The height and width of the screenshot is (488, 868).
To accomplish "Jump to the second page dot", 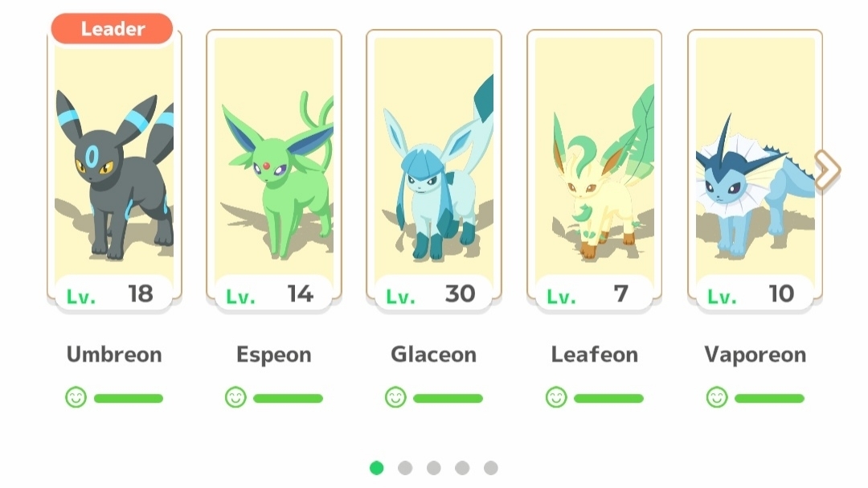I will coord(405,468).
